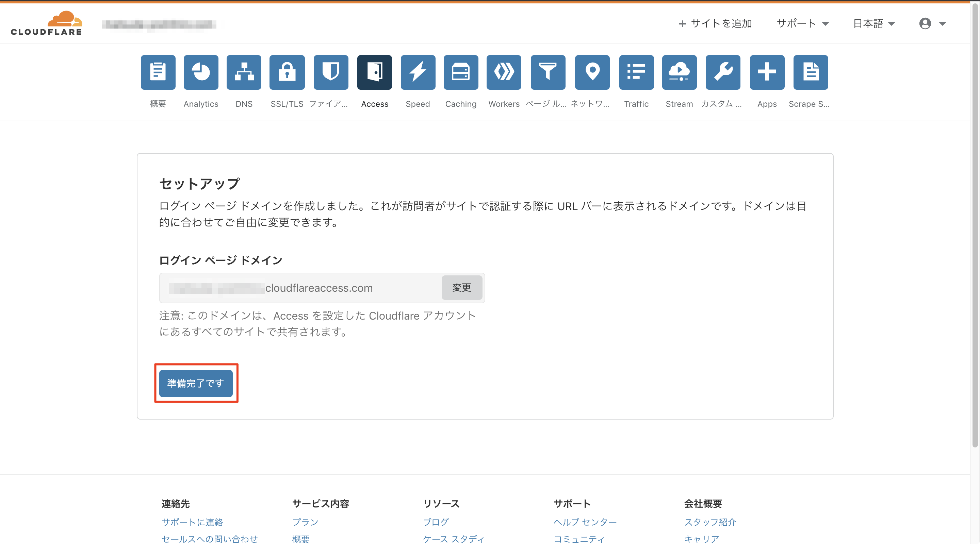Open the firewall shield icon
The height and width of the screenshot is (544, 980).
331,72
